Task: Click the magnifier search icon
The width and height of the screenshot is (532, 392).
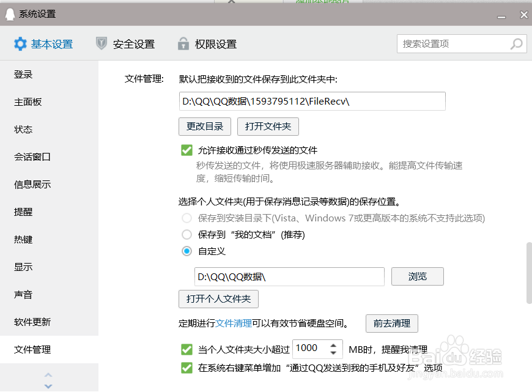Action: [x=516, y=44]
